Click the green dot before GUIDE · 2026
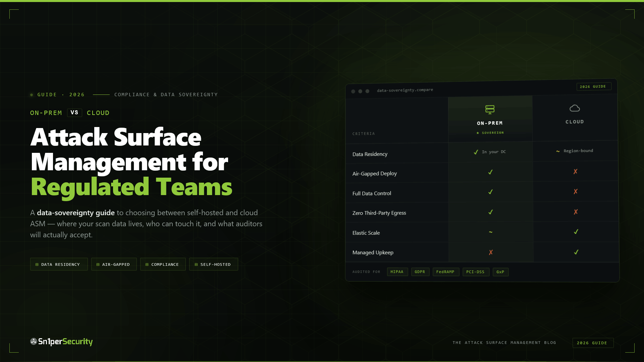The width and height of the screenshot is (644, 362). (32, 95)
